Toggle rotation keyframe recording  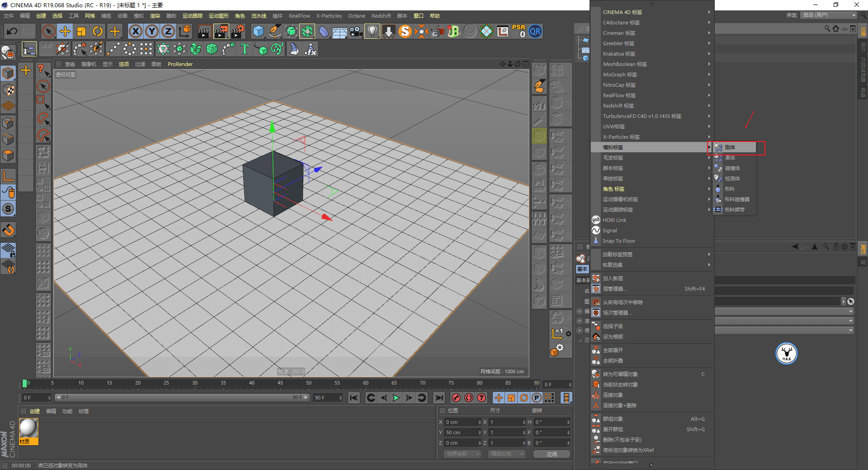point(524,398)
